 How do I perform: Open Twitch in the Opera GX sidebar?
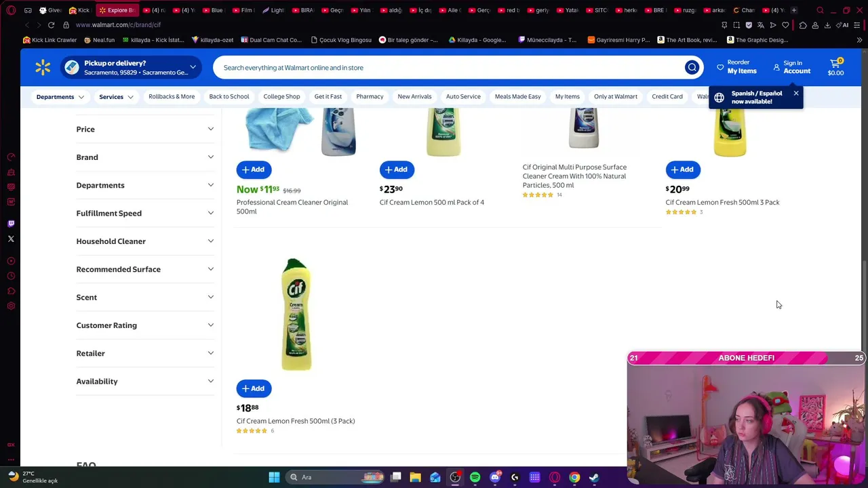pos(11,223)
